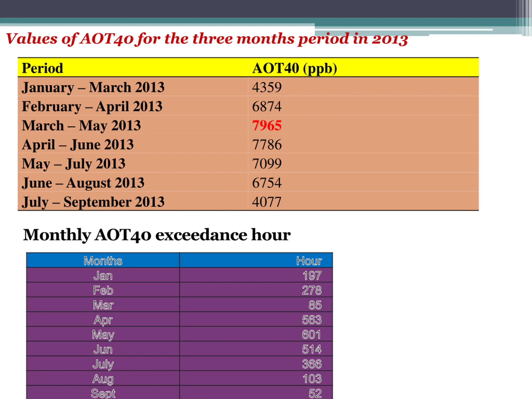Click the hour value 197
The height and width of the screenshot is (399, 532).
pyautogui.click(x=312, y=276)
